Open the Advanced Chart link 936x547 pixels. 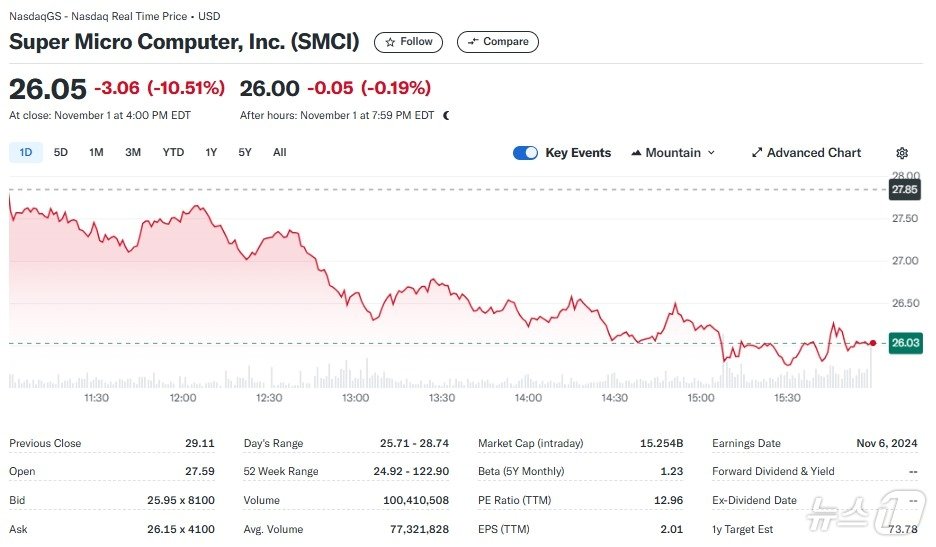pyautogui.click(x=813, y=153)
